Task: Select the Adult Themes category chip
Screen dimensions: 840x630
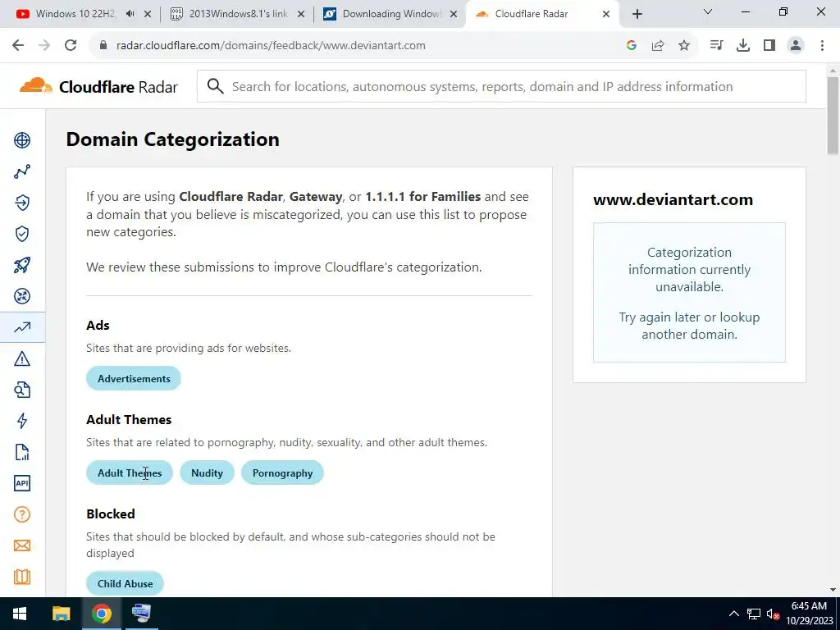Action: [129, 472]
